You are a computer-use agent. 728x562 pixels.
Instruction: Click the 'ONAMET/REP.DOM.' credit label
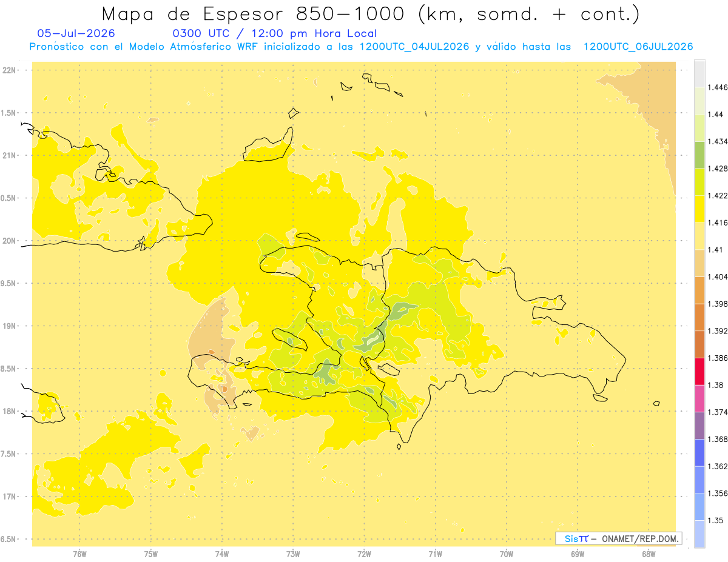pyautogui.click(x=640, y=538)
